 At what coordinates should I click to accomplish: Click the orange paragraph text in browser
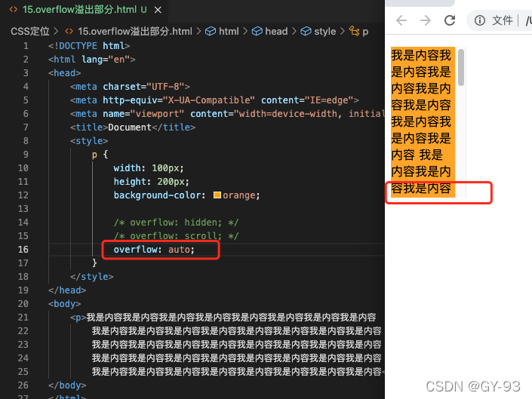click(x=421, y=121)
